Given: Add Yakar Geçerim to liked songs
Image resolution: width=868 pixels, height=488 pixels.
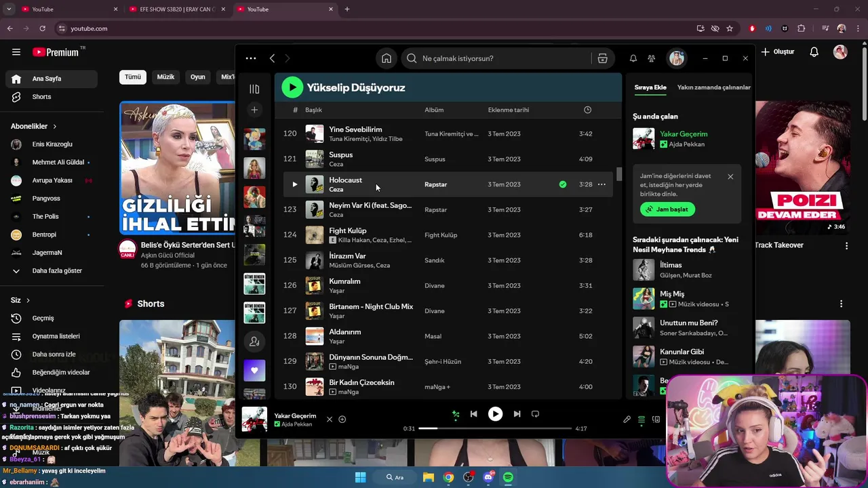Looking at the screenshot, I should point(342,420).
